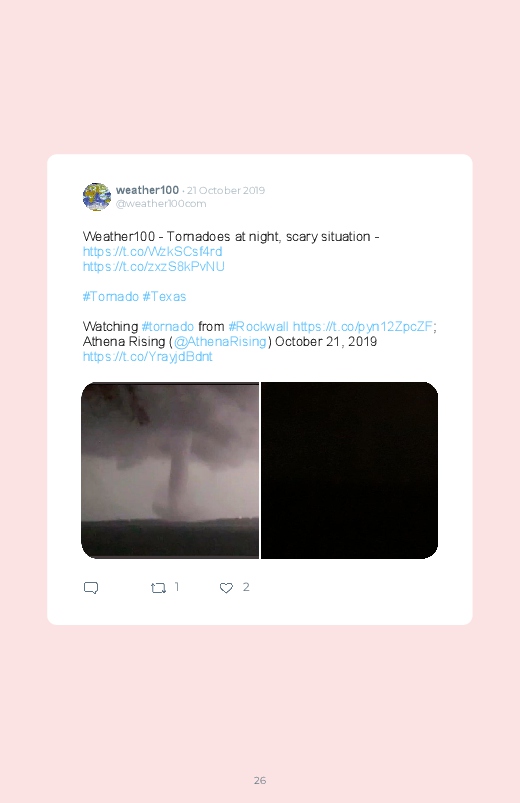Click the retweet count number 1

click(177, 587)
